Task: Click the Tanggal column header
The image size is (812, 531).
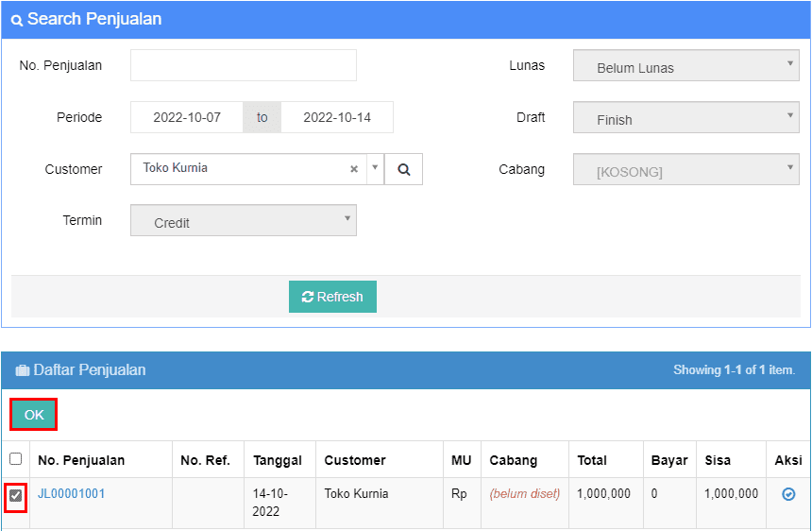Action: [x=278, y=460]
